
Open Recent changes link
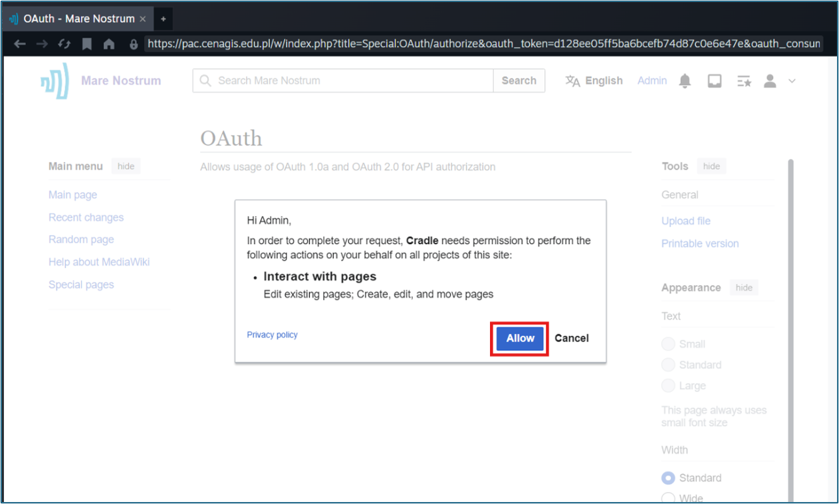(x=86, y=217)
